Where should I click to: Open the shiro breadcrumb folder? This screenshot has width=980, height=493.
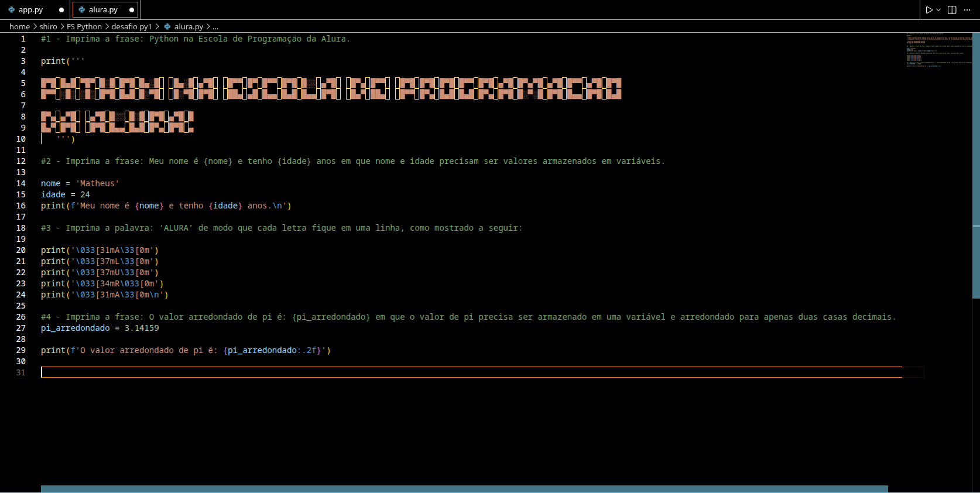48,26
